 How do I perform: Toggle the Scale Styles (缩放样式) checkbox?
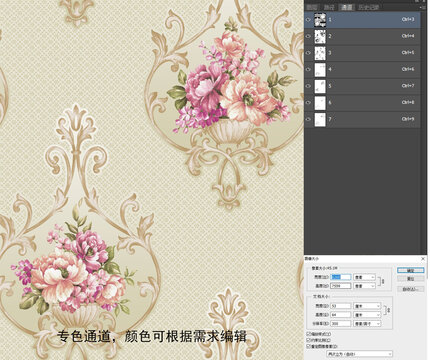click(x=308, y=334)
